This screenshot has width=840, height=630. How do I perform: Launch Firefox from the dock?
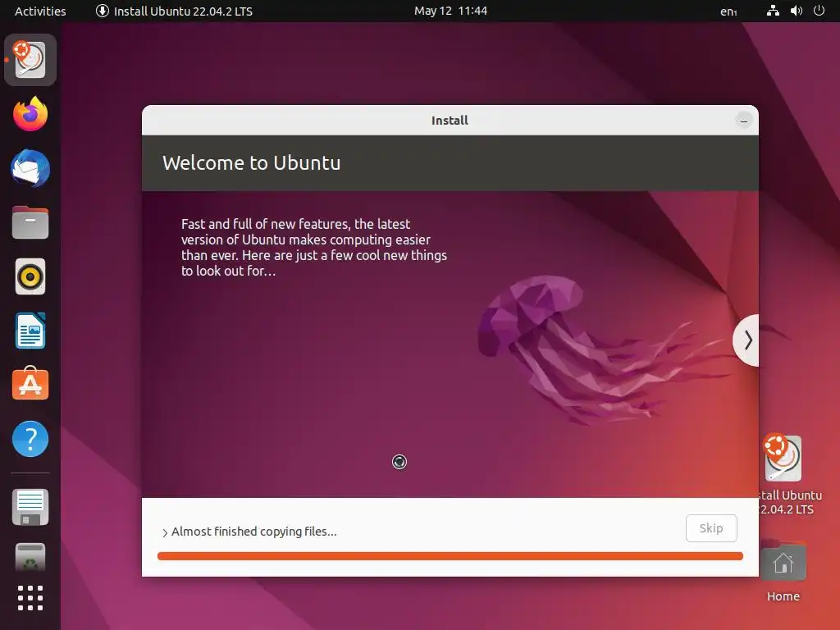pos(30,114)
